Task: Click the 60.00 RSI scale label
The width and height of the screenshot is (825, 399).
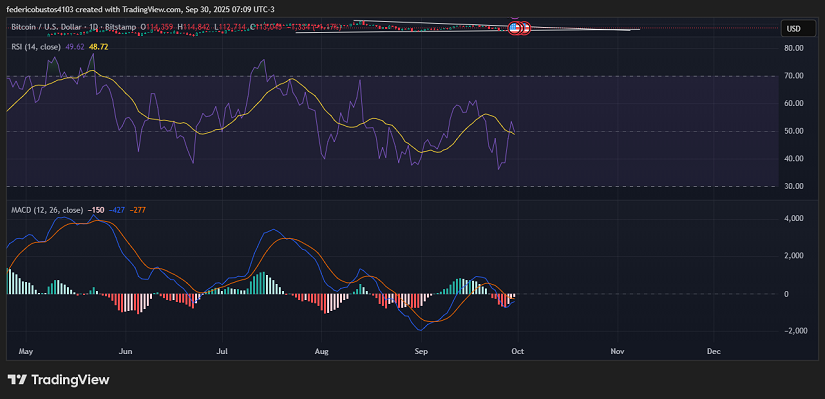Action: [x=793, y=103]
